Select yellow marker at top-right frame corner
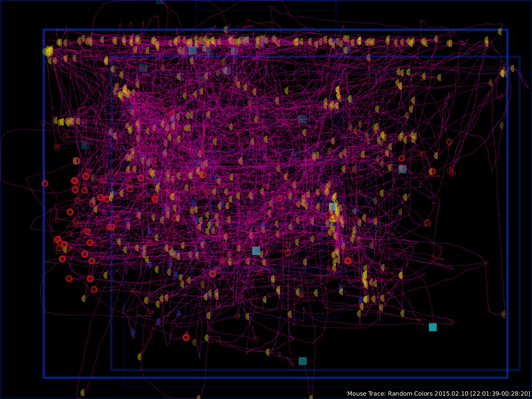532x399 pixels. [x=500, y=32]
